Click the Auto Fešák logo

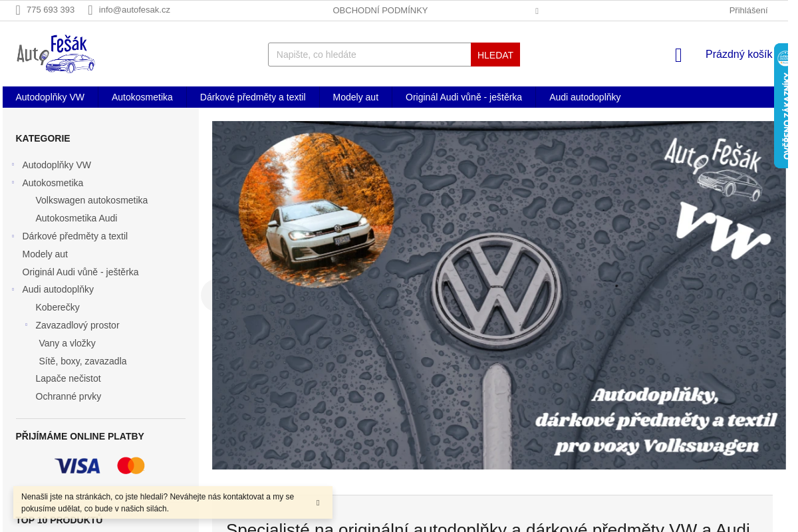tap(56, 54)
